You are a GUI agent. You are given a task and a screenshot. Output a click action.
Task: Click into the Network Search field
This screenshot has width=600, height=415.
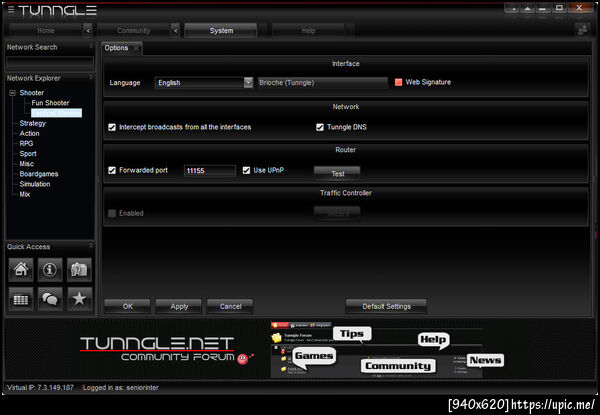point(50,62)
